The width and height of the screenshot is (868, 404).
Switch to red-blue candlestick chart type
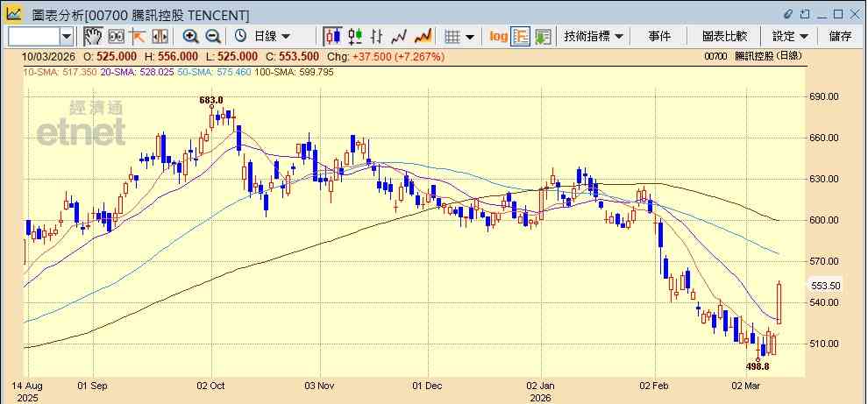332,37
